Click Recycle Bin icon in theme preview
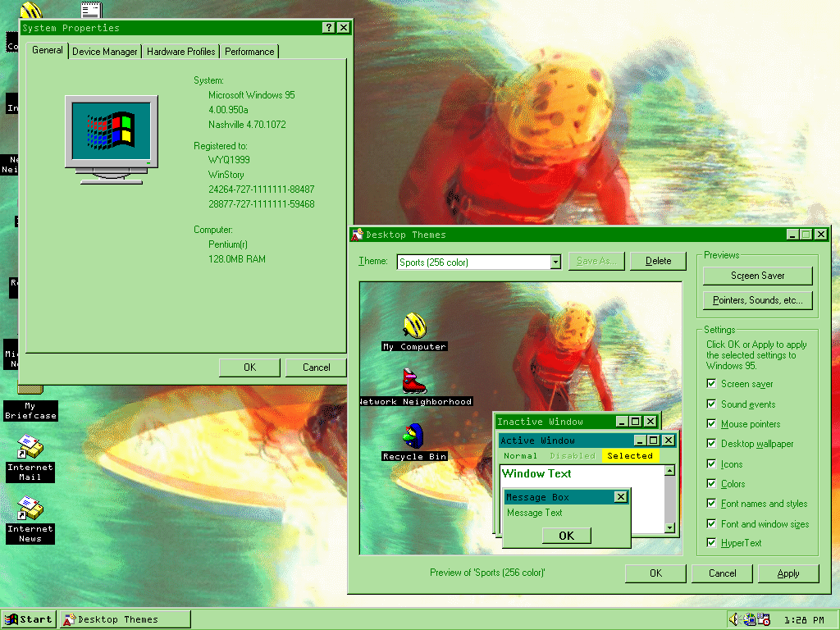The height and width of the screenshot is (630, 840). [x=414, y=436]
